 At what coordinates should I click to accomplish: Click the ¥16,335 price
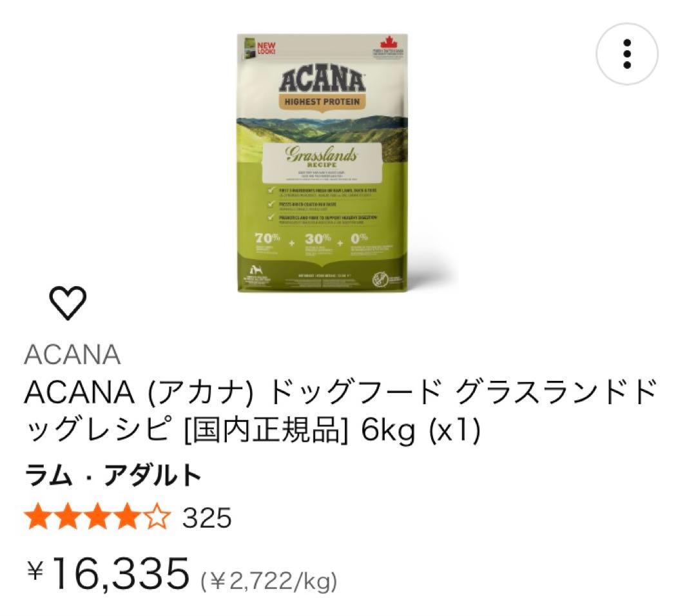coord(108,573)
